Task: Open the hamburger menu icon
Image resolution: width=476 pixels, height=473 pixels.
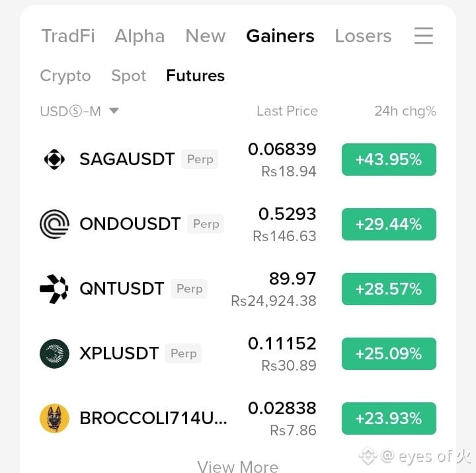Action: pos(424,36)
